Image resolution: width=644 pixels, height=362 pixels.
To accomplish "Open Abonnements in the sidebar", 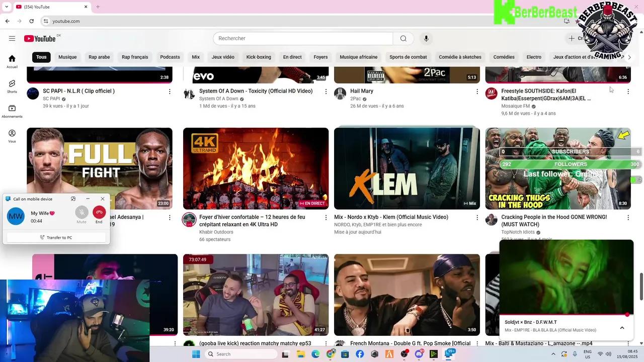I will coord(12,111).
